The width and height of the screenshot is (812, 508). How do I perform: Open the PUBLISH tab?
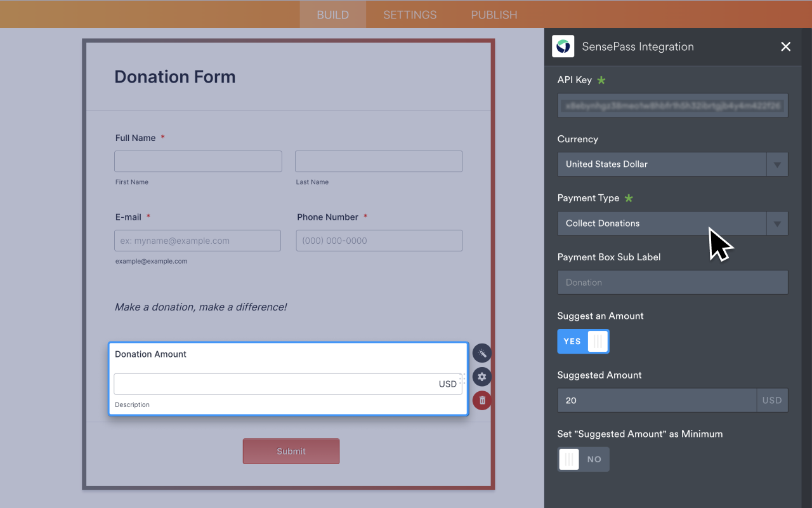494,14
